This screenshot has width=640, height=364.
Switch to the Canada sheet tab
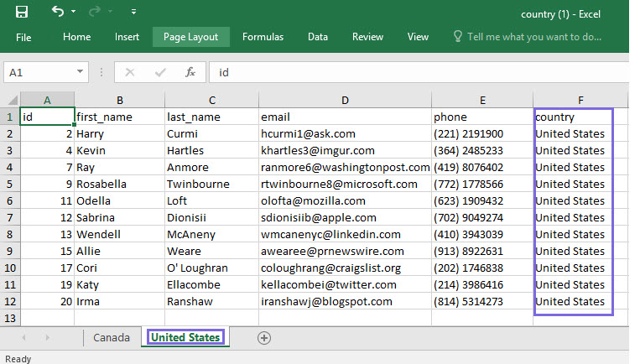point(113,337)
